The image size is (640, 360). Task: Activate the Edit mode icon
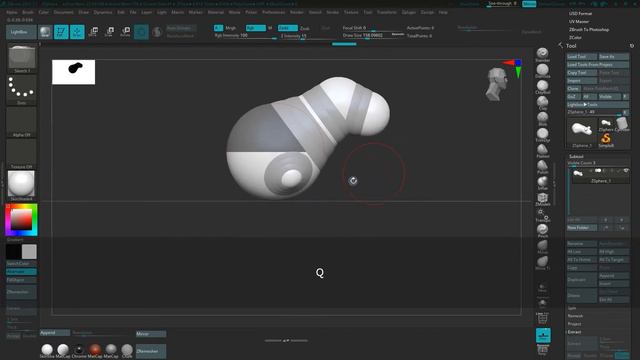(61, 32)
